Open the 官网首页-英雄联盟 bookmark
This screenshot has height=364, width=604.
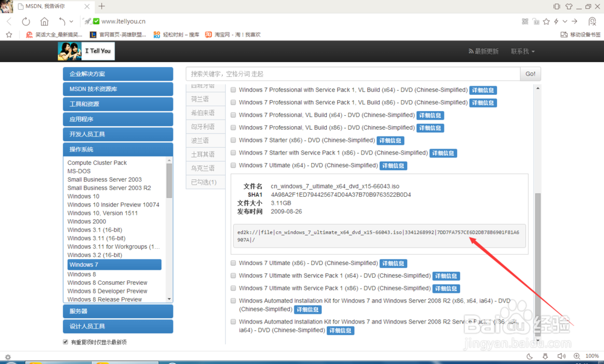click(118, 34)
